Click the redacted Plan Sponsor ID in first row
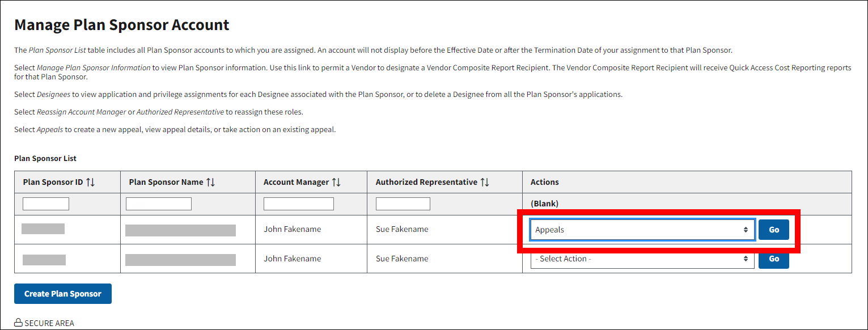This screenshot has height=330, width=868. click(x=43, y=229)
